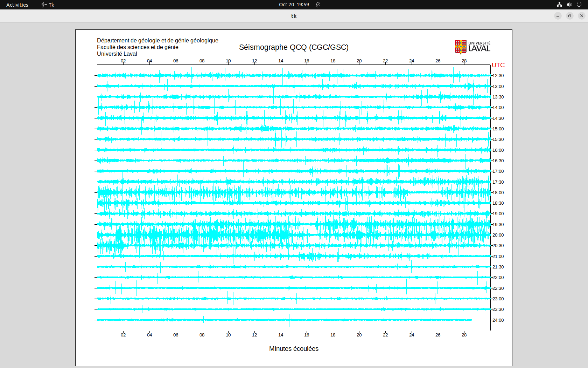
Task: Click the notifications muted bell icon
Action: click(x=318, y=5)
